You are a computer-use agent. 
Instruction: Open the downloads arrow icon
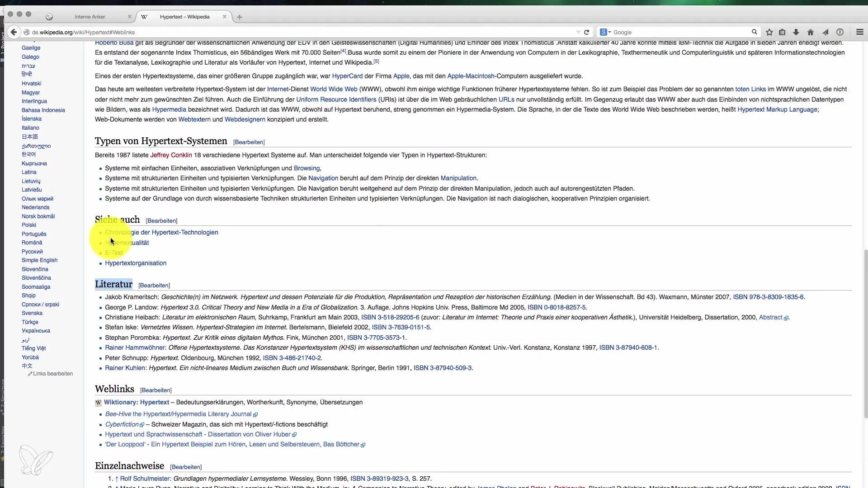796,32
